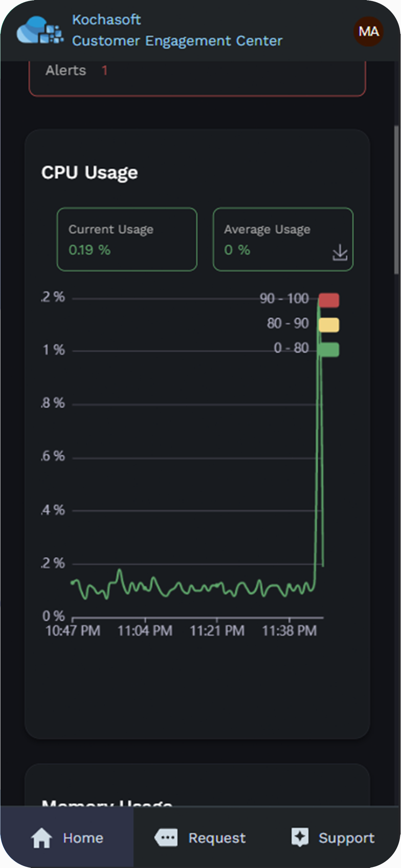Tap the Support sparkle icon

tap(300, 837)
